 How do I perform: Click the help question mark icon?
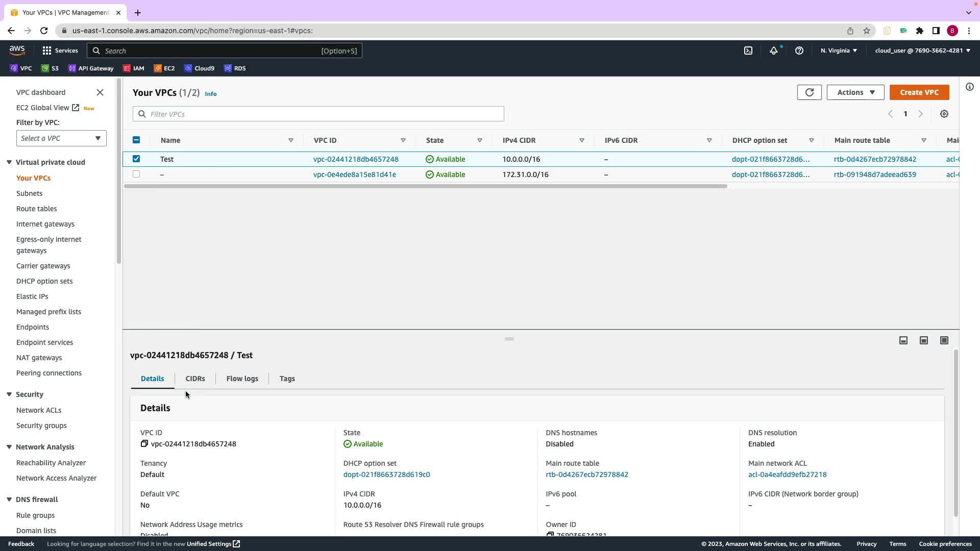point(799,51)
